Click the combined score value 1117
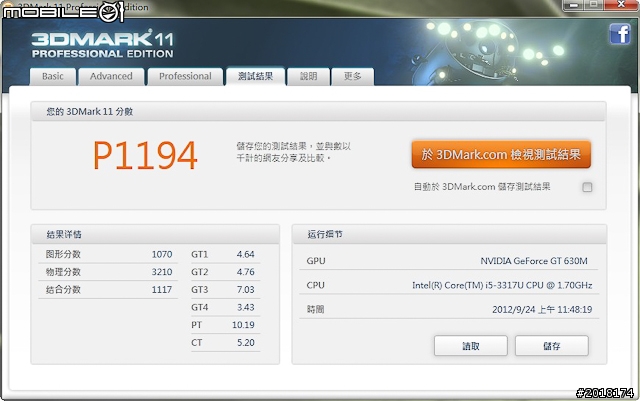The height and width of the screenshot is (401, 640). point(162,290)
